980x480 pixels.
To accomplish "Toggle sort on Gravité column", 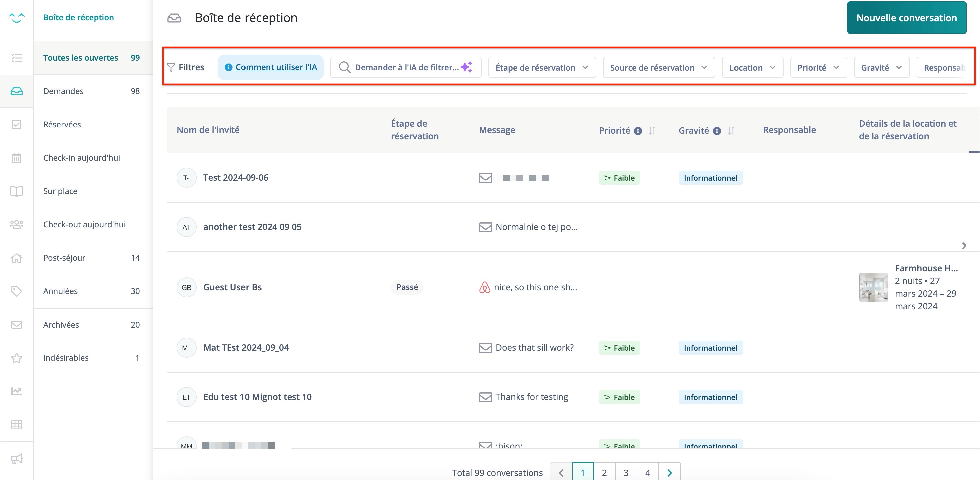I will (731, 131).
